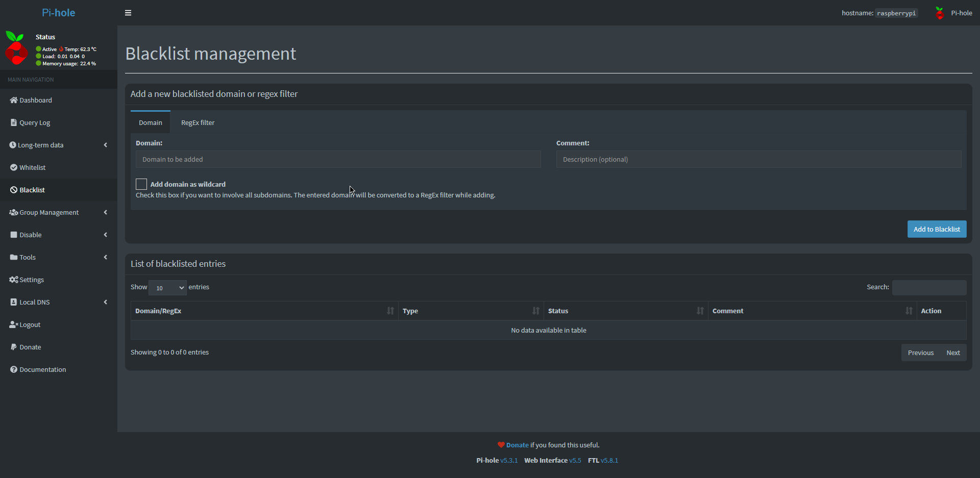Click the Logout user icon
Screen dimensions: 980x478
point(14,324)
